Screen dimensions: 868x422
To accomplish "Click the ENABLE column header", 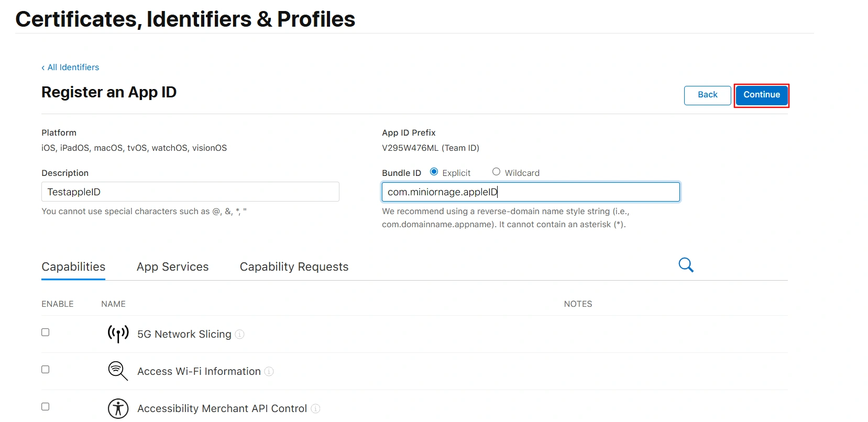I will pos(58,304).
